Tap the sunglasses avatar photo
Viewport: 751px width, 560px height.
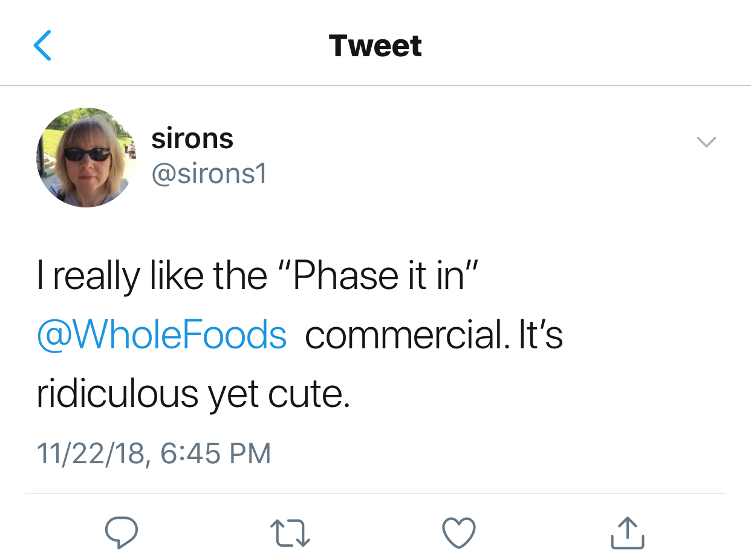click(87, 157)
